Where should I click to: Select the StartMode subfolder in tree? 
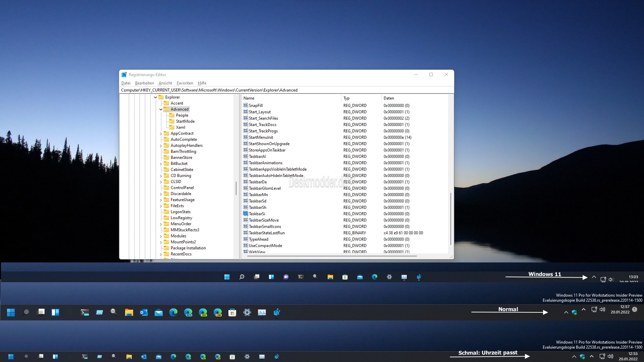tap(185, 121)
